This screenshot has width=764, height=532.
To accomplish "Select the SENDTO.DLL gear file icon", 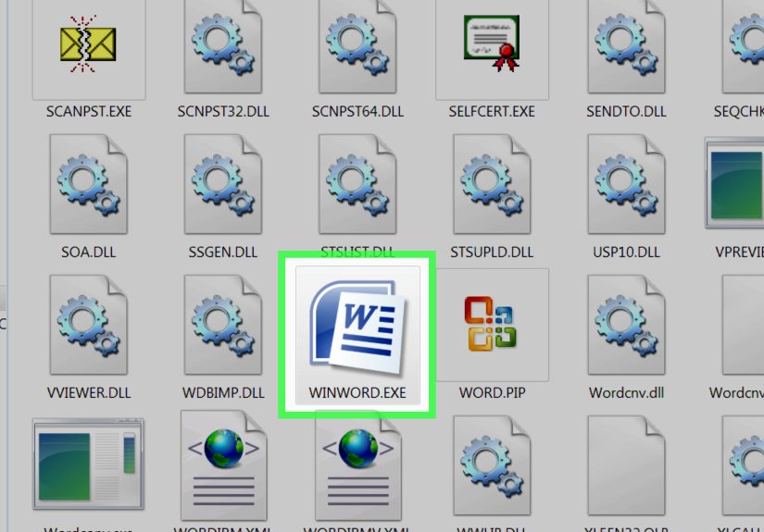I will pyautogui.click(x=627, y=47).
